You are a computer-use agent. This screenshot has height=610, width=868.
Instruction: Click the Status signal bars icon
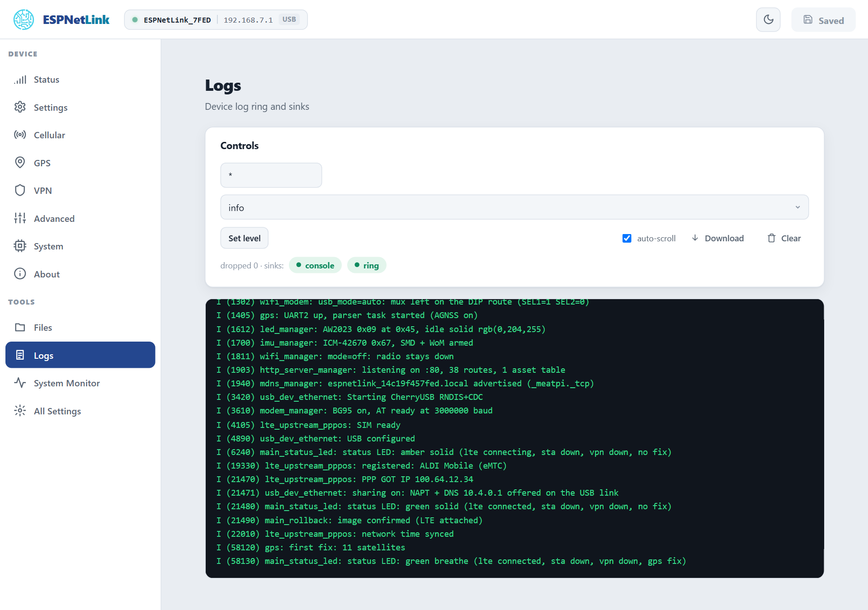20,80
